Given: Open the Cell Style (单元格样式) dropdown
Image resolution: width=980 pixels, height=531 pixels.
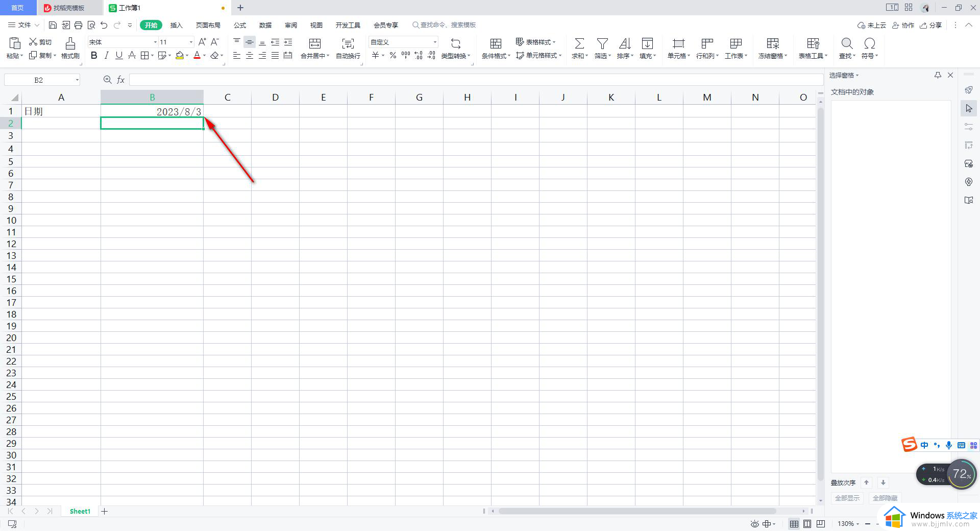Looking at the screenshot, I should (x=539, y=55).
